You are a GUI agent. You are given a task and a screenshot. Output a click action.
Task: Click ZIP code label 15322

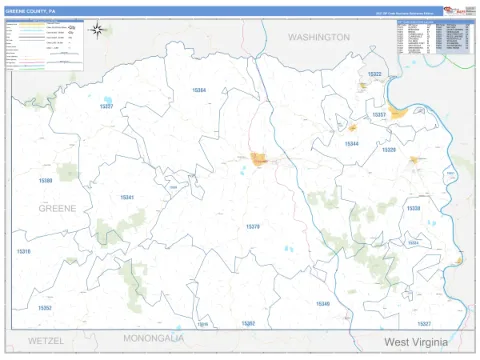click(x=374, y=74)
